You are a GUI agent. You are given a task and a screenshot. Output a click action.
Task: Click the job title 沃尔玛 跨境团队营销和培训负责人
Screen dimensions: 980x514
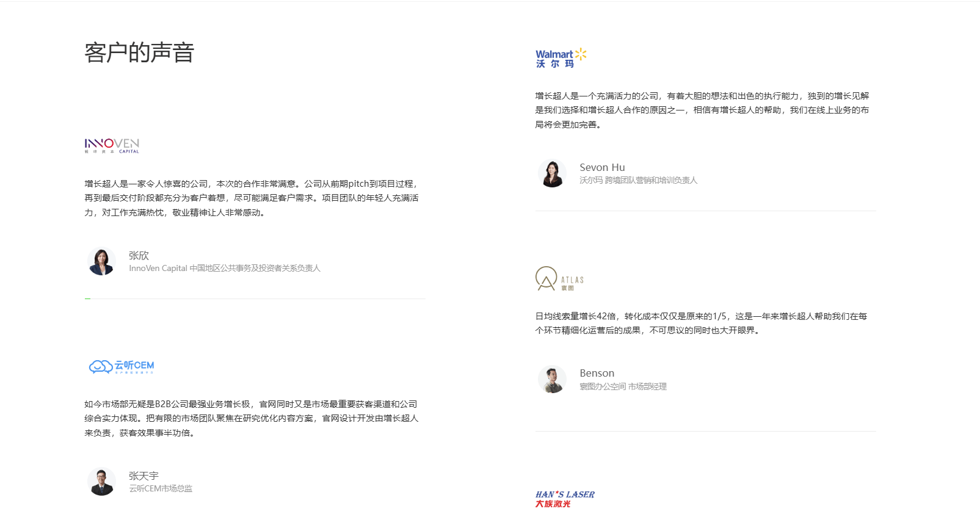point(638,180)
